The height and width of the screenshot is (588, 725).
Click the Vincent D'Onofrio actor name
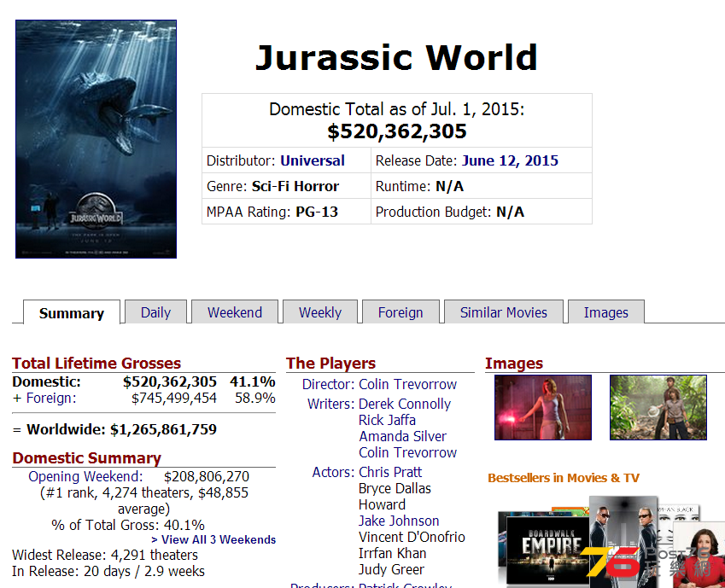(412, 537)
